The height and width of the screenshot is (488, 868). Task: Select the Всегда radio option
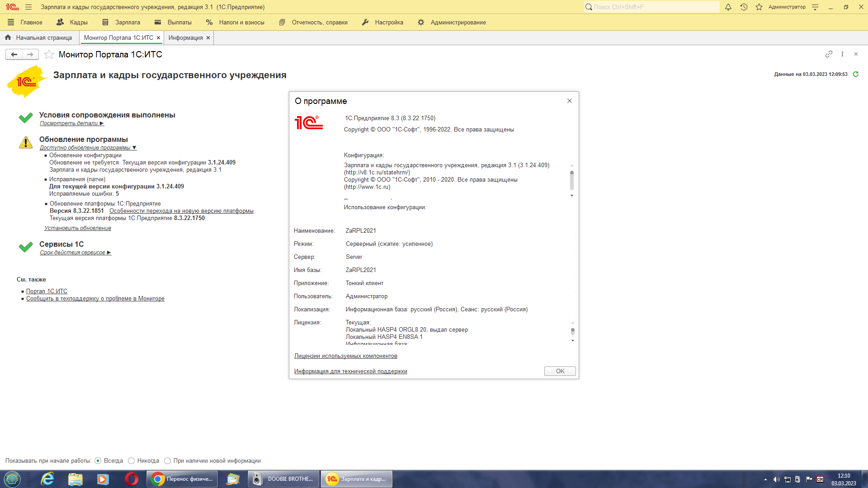[98, 461]
